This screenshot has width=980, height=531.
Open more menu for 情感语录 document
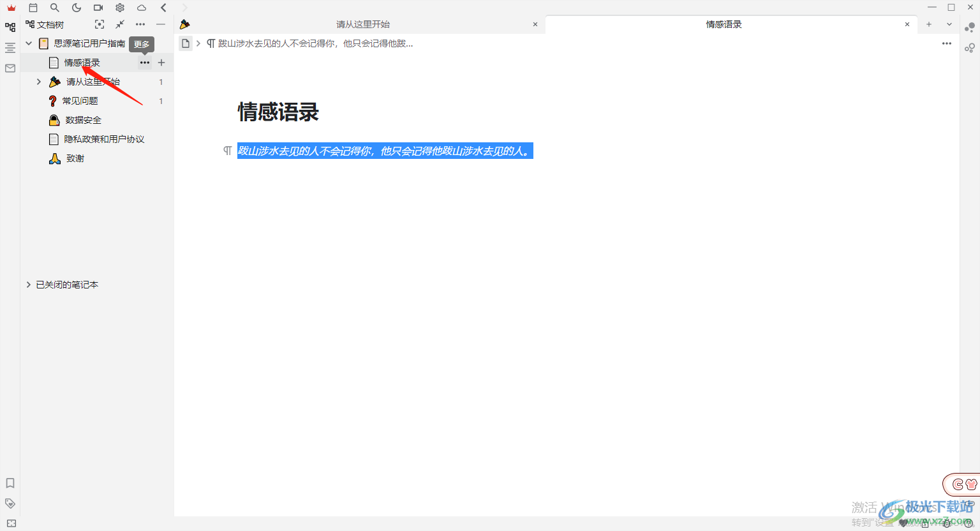(145, 63)
